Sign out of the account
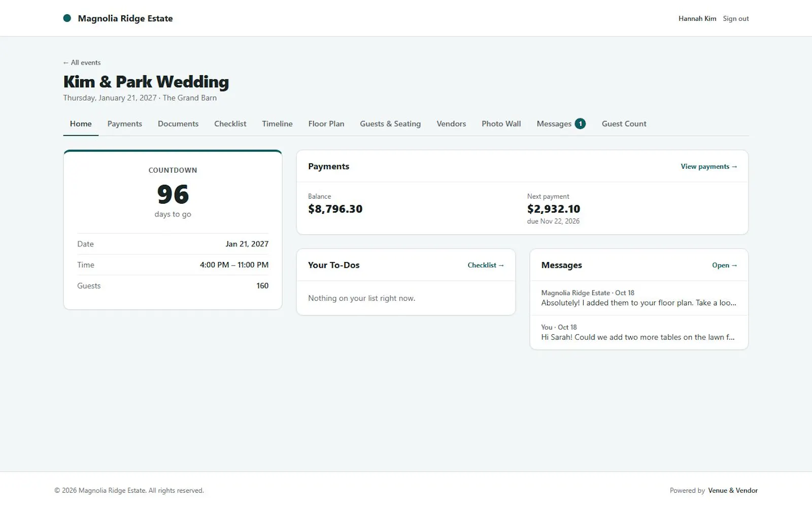Screen dimensions: 812x508 point(736,18)
